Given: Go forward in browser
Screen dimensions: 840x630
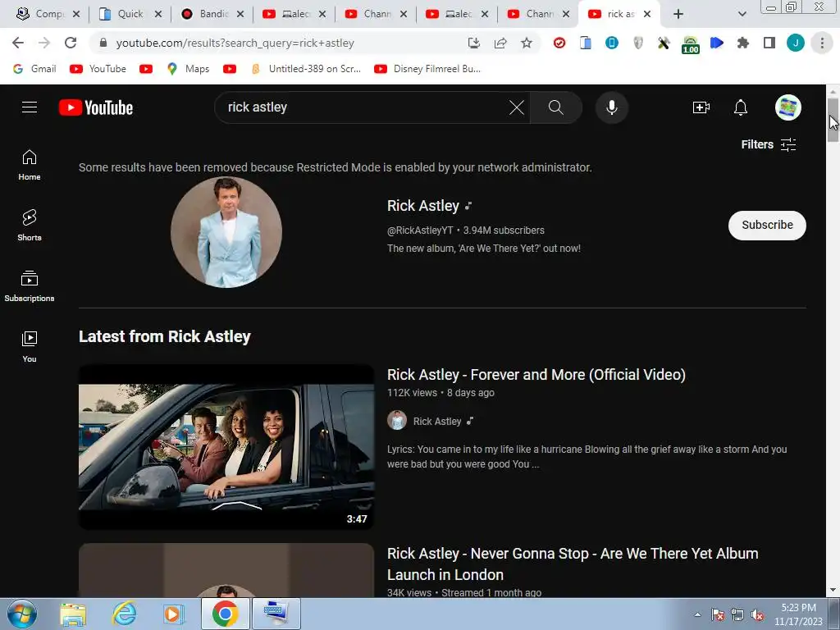Looking at the screenshot, I should (x=44, y=43).
